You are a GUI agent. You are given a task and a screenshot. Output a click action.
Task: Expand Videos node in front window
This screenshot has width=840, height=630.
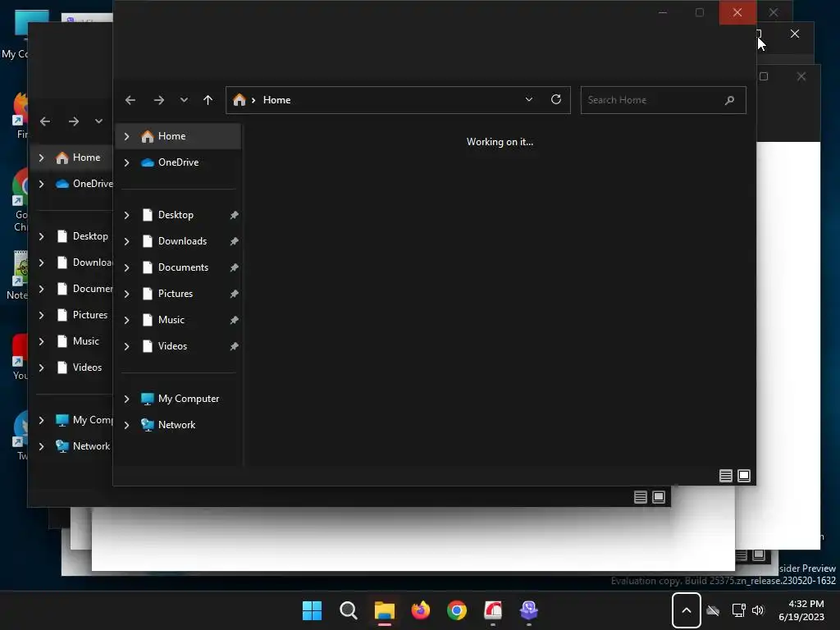tap(126, 347)
